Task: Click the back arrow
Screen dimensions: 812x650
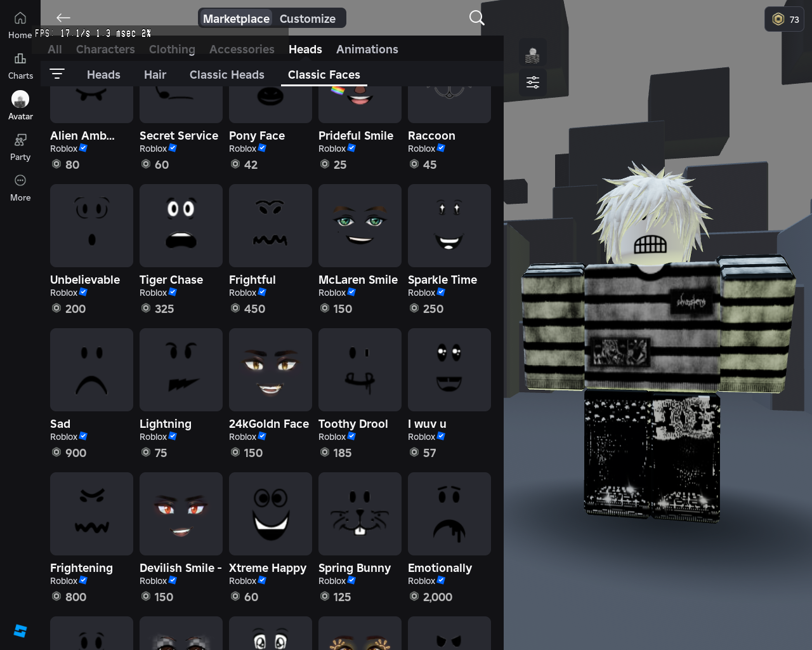Action: click(63, 18)
